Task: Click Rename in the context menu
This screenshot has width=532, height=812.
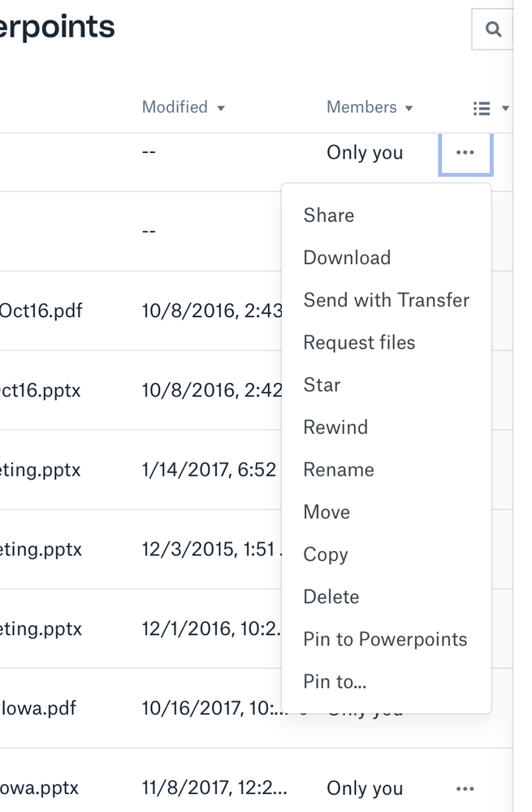Action: [x=339, y=470]
